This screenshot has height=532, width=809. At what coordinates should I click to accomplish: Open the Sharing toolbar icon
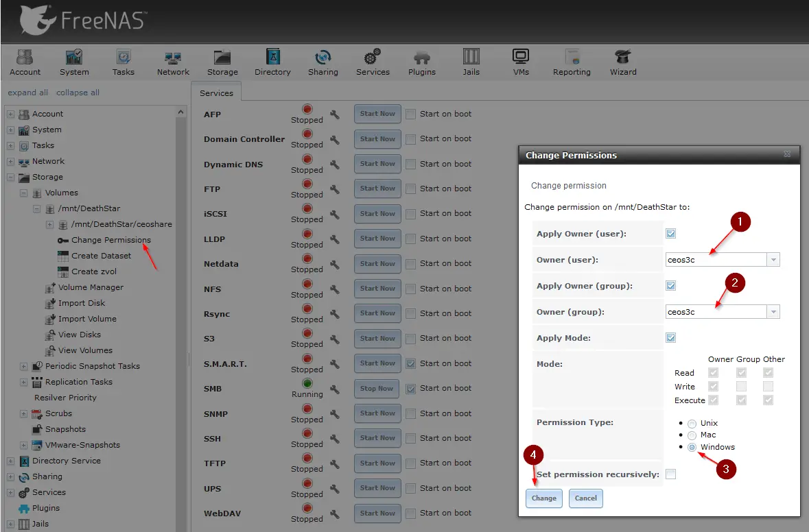point(323,62)
